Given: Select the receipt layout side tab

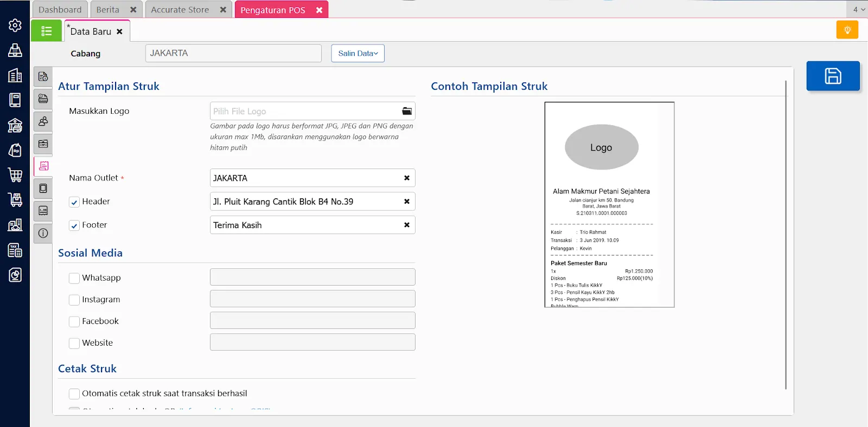Looking at the screenshot, I should point(43,166).
